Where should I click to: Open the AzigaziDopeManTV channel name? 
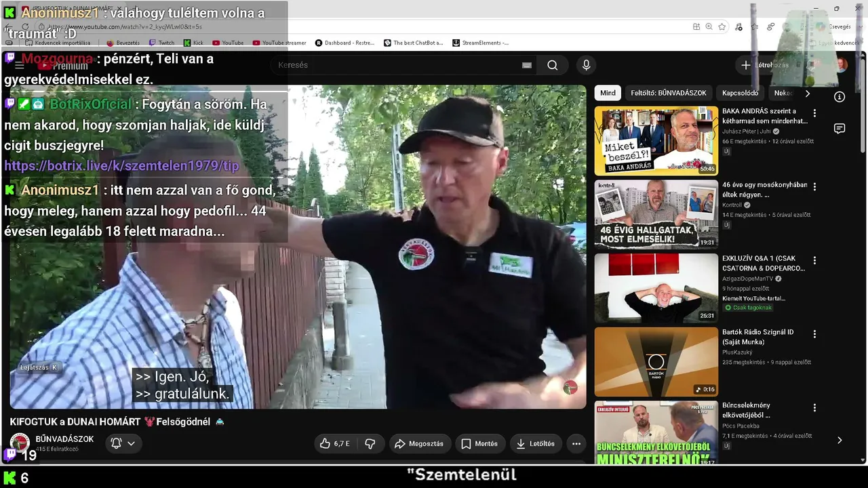tap(747, 279)
